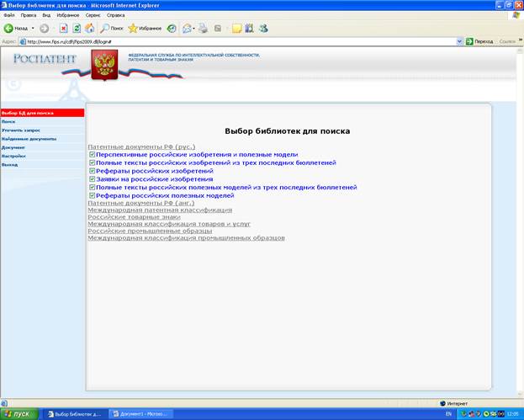
Task: Collapse Патентные документы РФ (рус.) section
Action: pyautogui.click(x=141, y=146)
